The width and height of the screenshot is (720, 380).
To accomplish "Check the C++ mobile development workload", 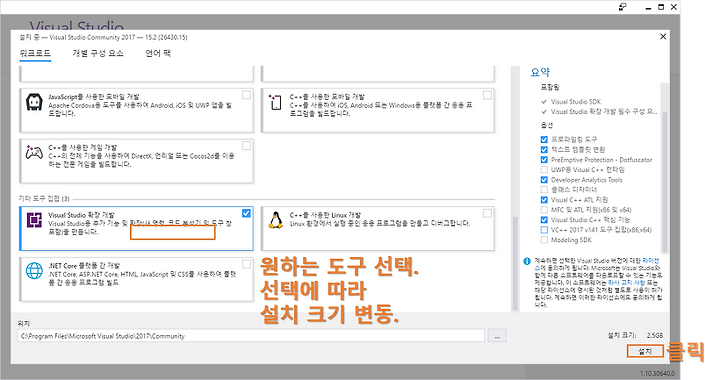I will [488, 95].
